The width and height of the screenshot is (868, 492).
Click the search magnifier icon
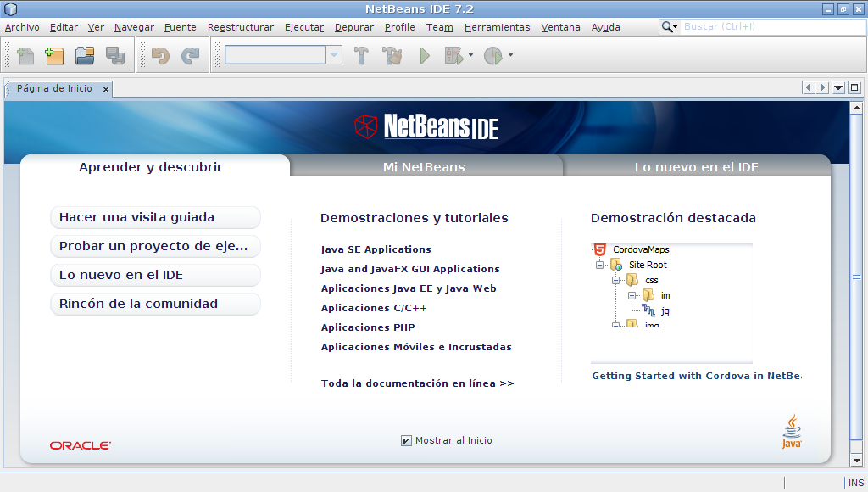coord(668,26)
